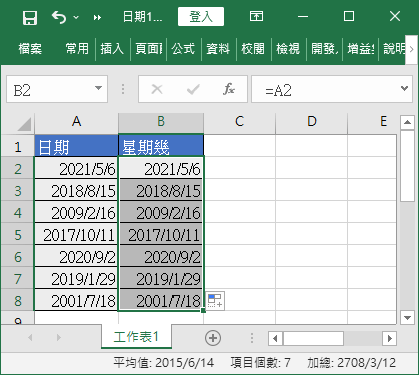Screen dimensions: 419x375
Task: Open the 資料 data tab
Action: coord(218,49)
